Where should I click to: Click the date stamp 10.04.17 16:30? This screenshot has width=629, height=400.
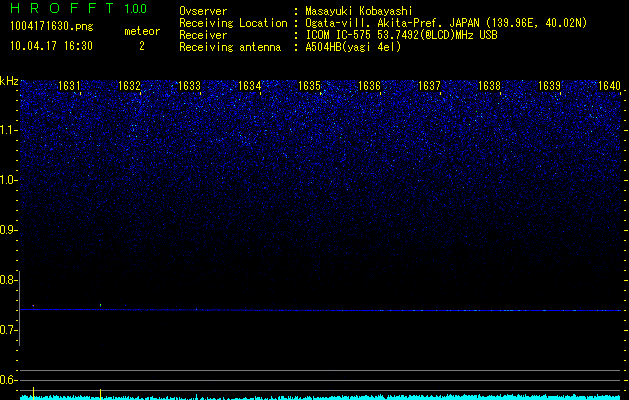pos(51,46)
